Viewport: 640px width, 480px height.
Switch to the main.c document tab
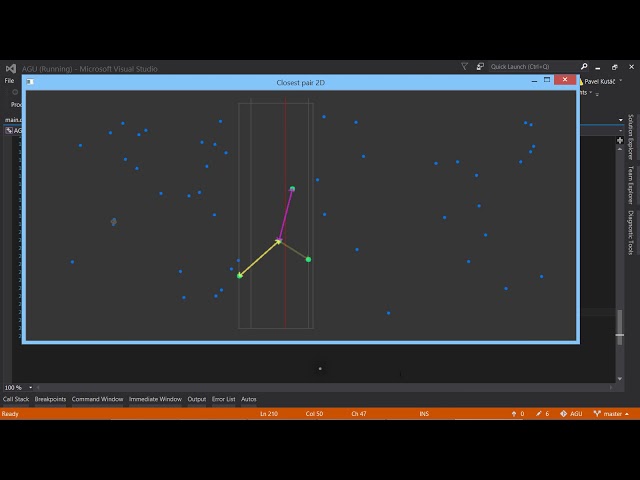(13, 120)
